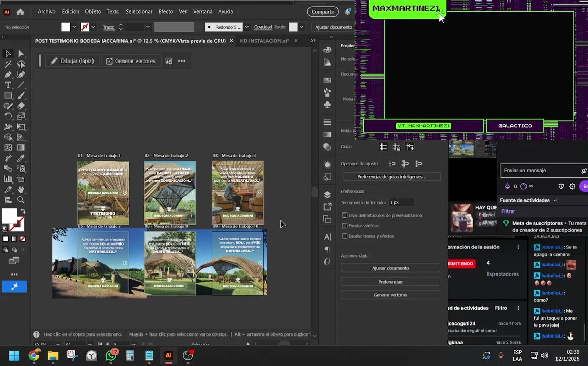Open Illustrator notifications bell
The width and height of the screenshot is (588, 366).
coord(348,12)
